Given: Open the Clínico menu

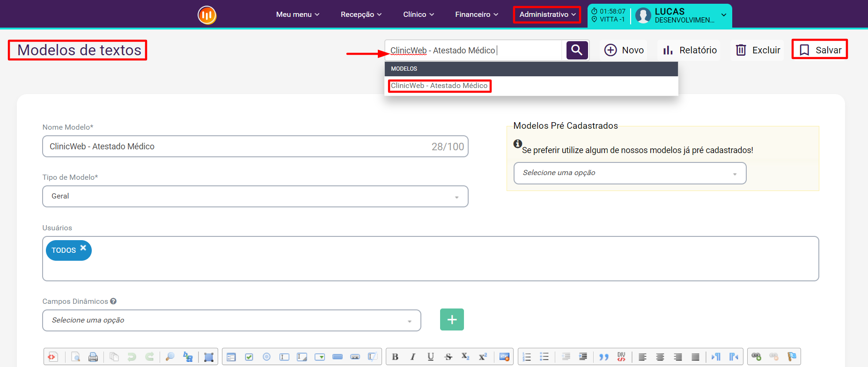Looking at the screenshot, I should (x=419, y=15).
